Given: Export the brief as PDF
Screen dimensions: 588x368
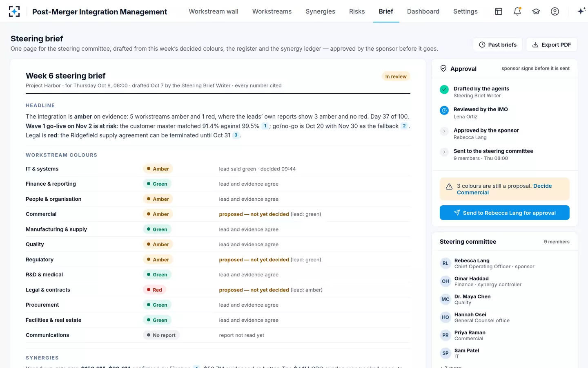Looking at the screenshot, I should (551, 45).
